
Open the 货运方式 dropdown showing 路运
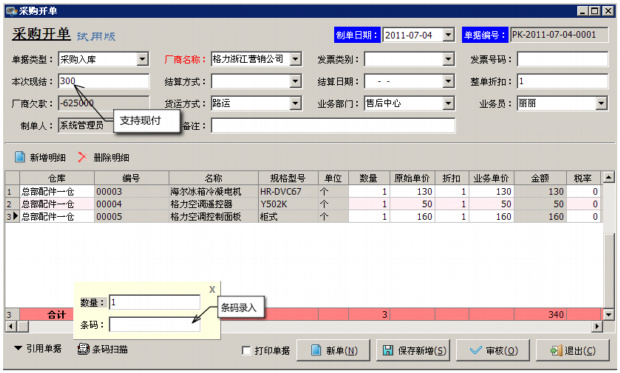(295, 104)
